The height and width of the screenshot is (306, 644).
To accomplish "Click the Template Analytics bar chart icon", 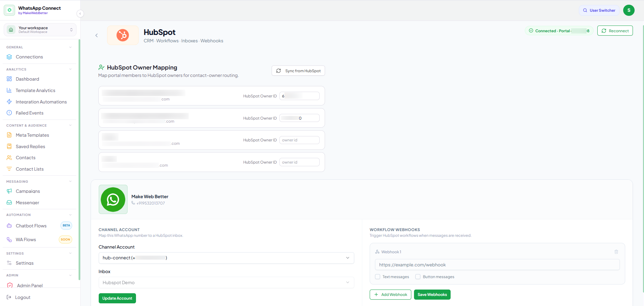I will (x=9, y=90).
